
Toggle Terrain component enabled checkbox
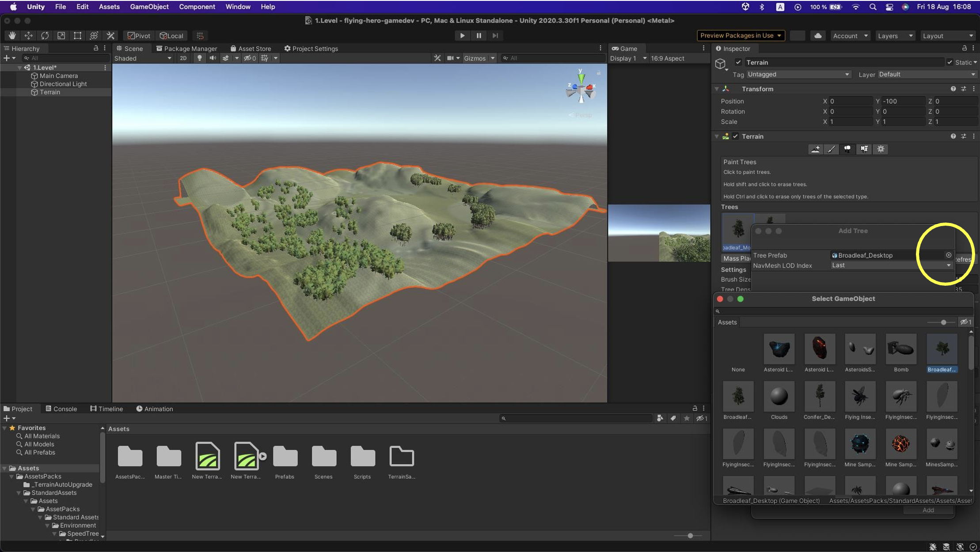tap(735, 136)
